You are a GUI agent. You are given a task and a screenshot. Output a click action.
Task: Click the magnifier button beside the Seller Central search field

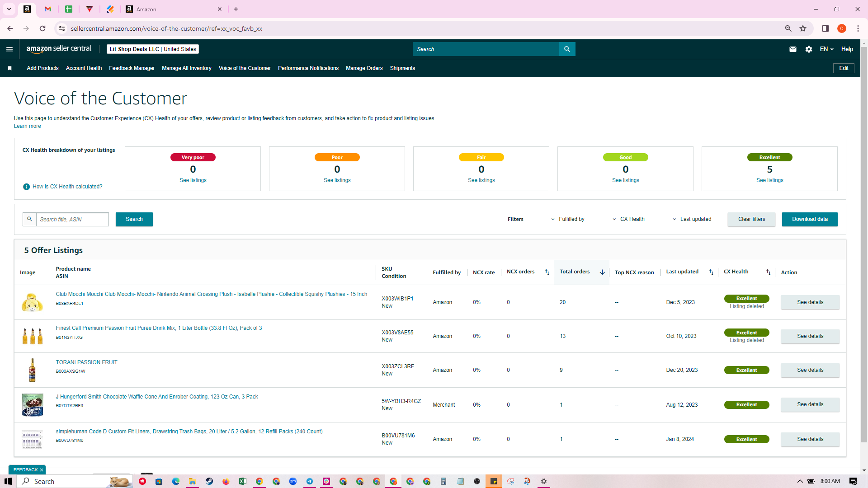(567, 49)
